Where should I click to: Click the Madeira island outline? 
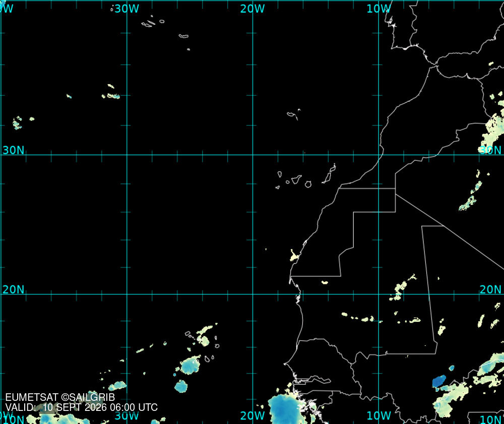293,115
